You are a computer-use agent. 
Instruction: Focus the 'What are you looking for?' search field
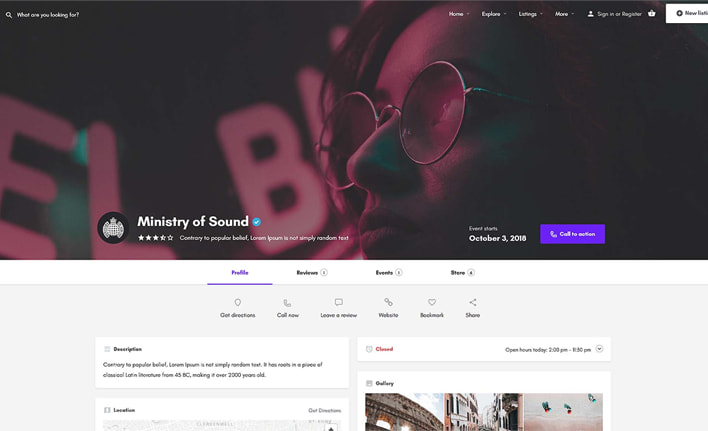[x=48, y=15]
